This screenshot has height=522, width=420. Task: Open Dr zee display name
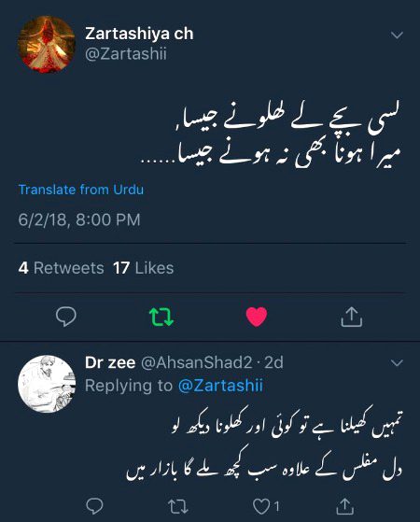click(x=110, y=362)
